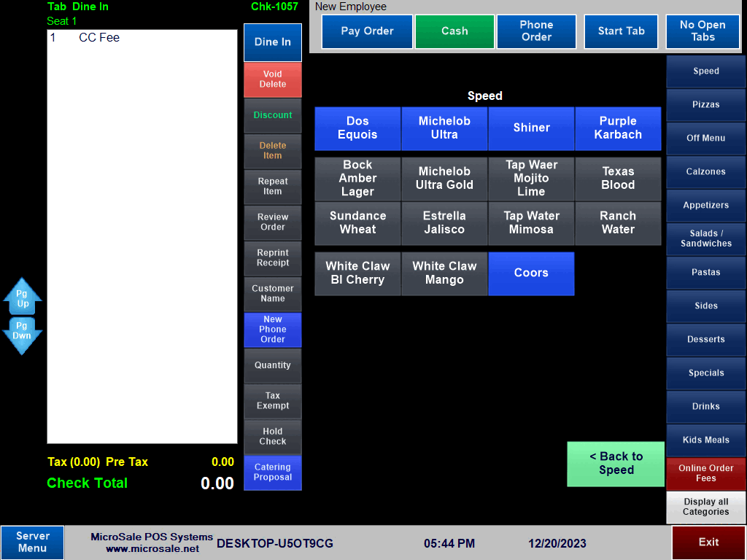Choose White Claw Mango
Viewport: 747px width, 560px height.
444,273
